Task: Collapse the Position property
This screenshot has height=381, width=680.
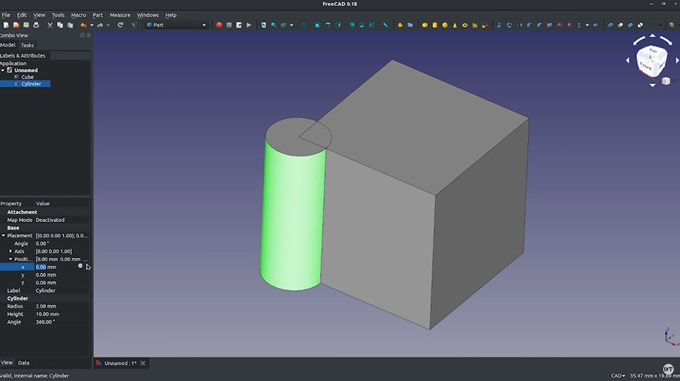Action: pos(10,259)
